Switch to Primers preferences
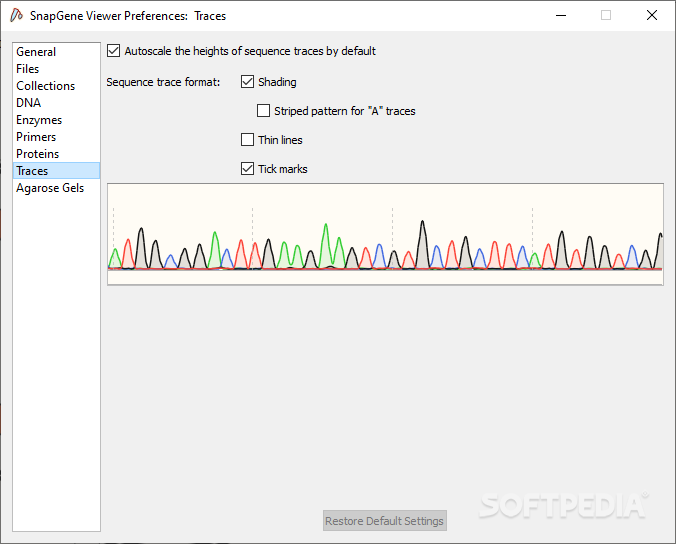The image size is (676, 544). [36, 137]
